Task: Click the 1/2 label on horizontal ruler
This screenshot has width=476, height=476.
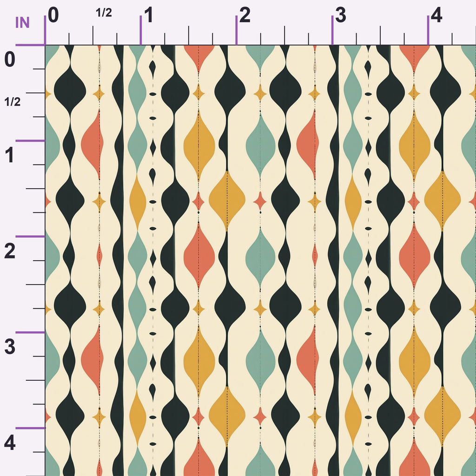Action: pyautogui.click(x=104, y=13)
